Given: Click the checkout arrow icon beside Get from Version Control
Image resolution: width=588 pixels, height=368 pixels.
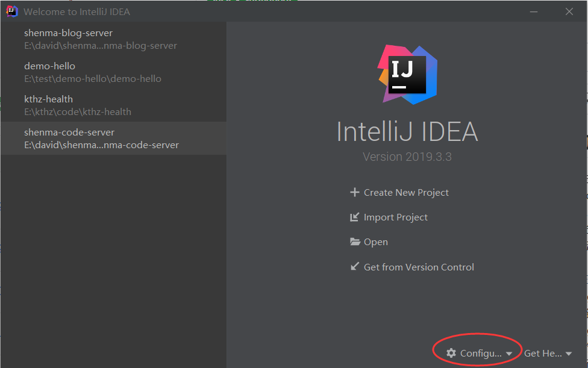Looking at the screenshot, I should coord(354,266).
